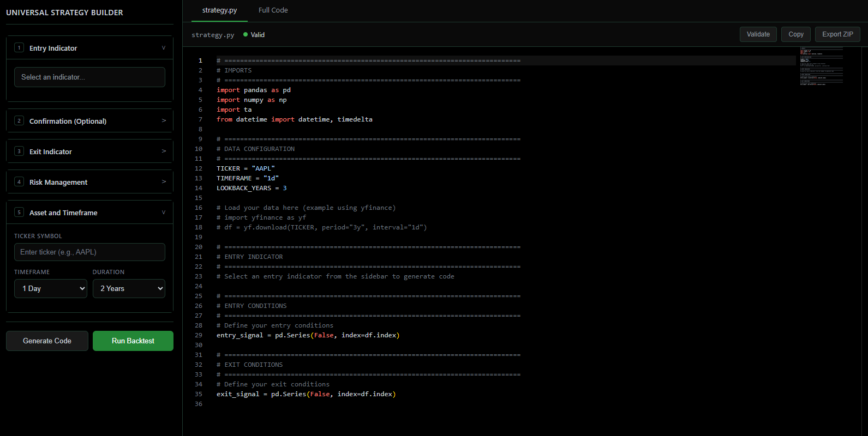This screenshot has height=436, width=868.
Task: Click the Generate Code button
Action: click(x=47, y=341)
